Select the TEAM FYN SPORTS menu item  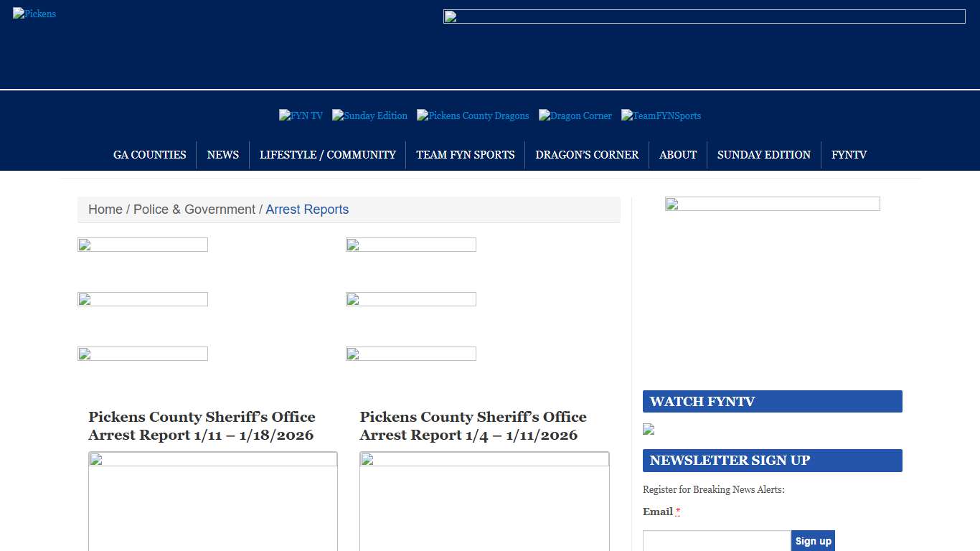click(465, 155)
